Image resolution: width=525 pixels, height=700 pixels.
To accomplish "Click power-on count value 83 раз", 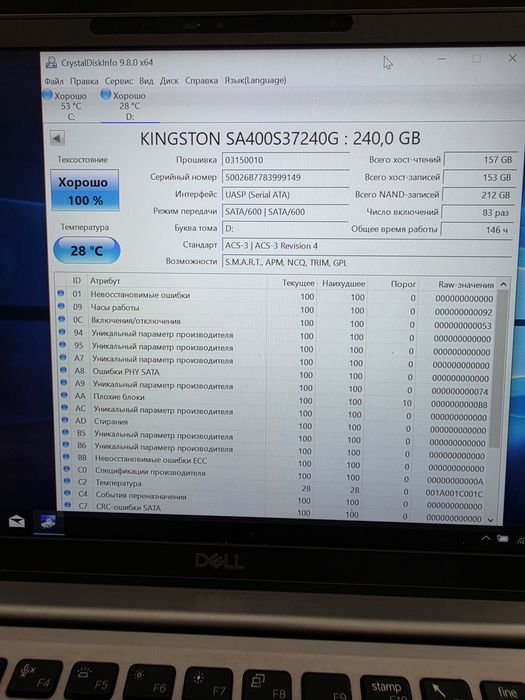I will (x=477, y=212).
